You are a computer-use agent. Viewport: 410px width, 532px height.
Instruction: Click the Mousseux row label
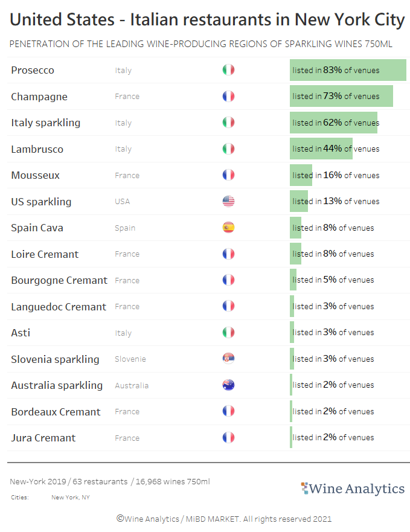(35, 175)
